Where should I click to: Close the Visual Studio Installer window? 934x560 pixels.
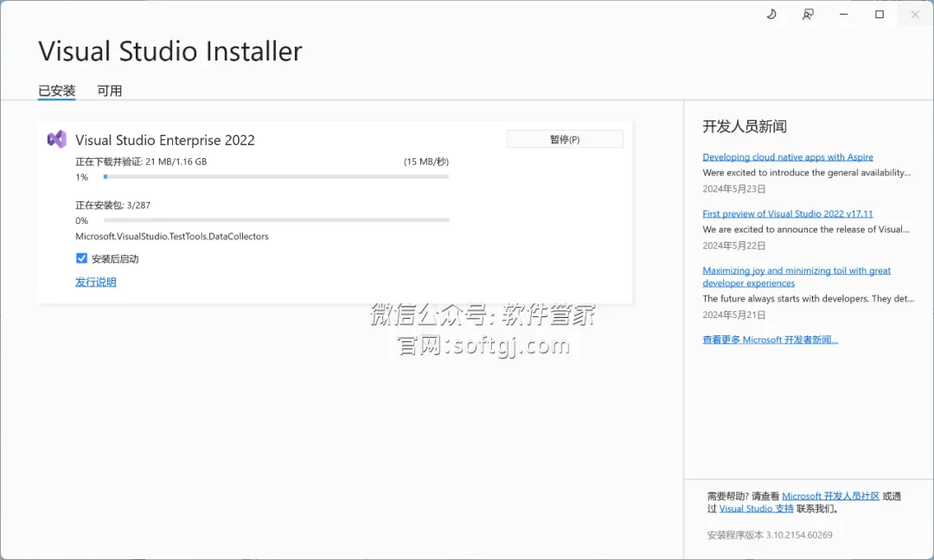[915, 15]
